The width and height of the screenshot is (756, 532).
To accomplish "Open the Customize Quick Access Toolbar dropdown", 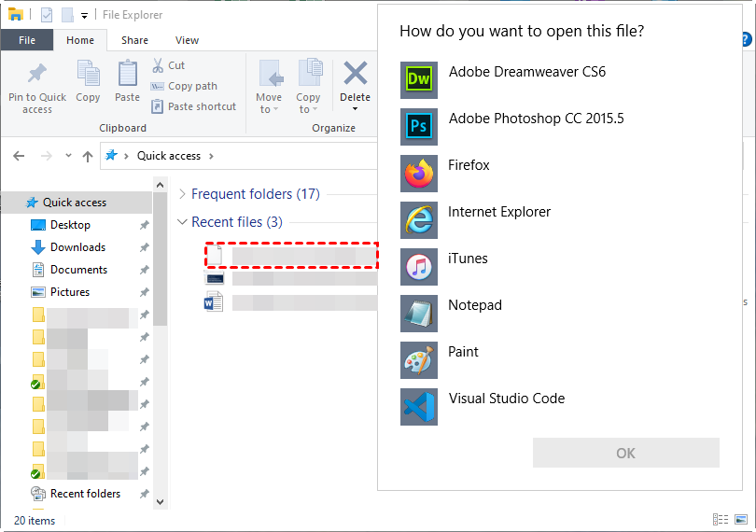I will pyautogui.click(x=84, y=16).
